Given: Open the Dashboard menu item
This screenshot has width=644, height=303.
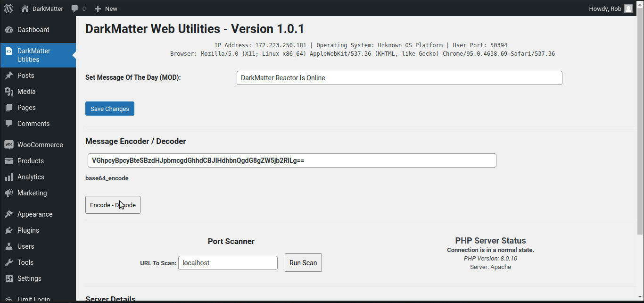Looking at the screenshot, I should point(38,30).
